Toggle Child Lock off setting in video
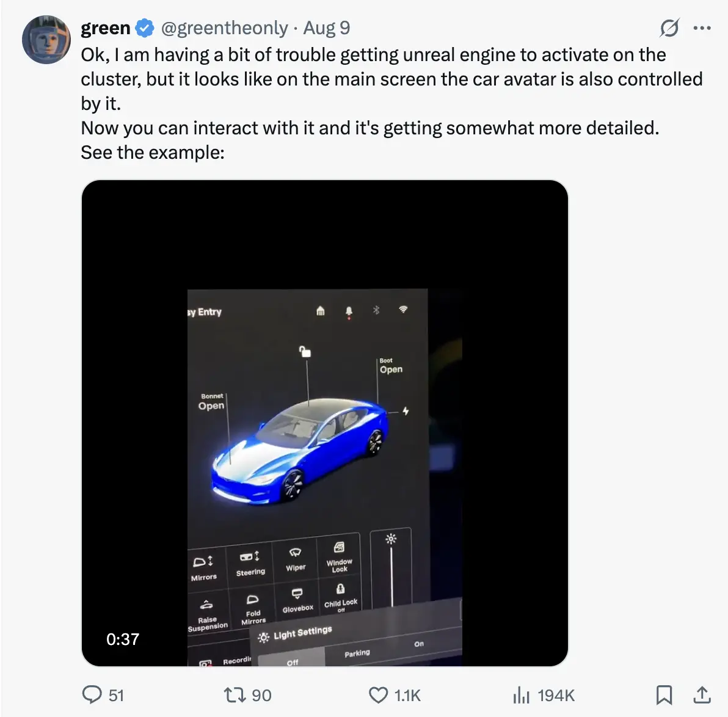The height and width of the screenshot is (717, 728). [340, 597]
